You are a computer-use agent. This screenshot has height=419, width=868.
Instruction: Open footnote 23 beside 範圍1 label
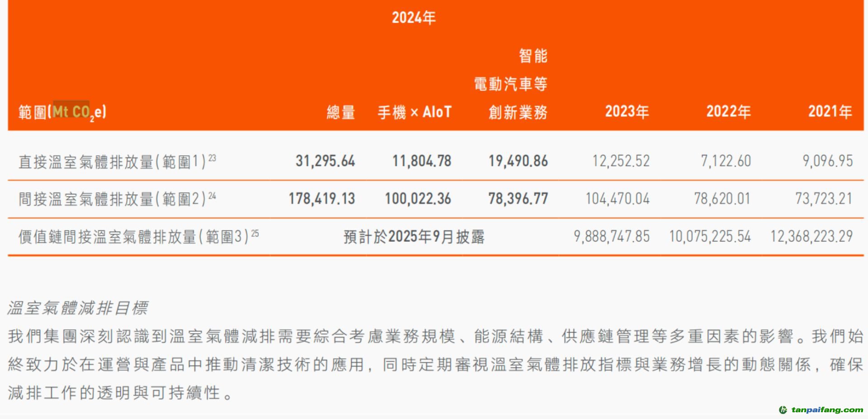pos(212,158)
